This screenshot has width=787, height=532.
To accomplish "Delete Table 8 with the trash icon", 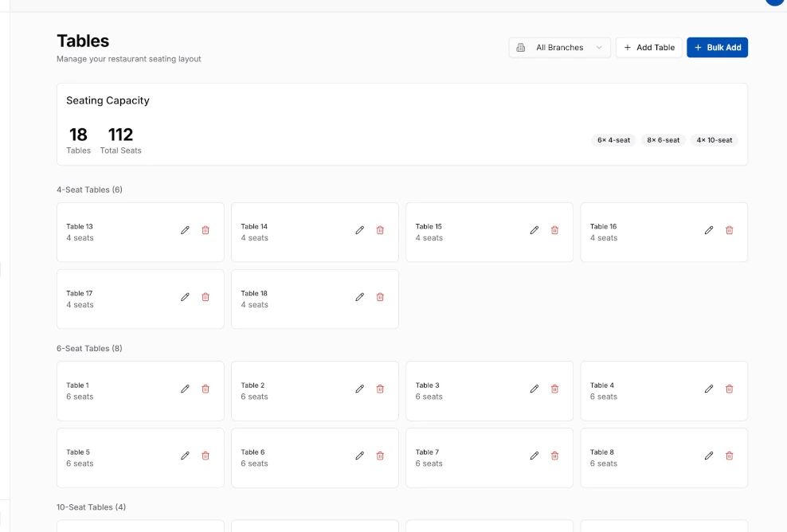I will (729, 456).
